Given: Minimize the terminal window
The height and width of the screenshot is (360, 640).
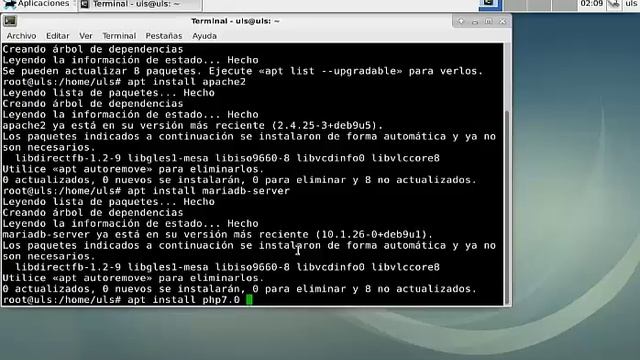Looking at the screenshot, I should 475,21.
